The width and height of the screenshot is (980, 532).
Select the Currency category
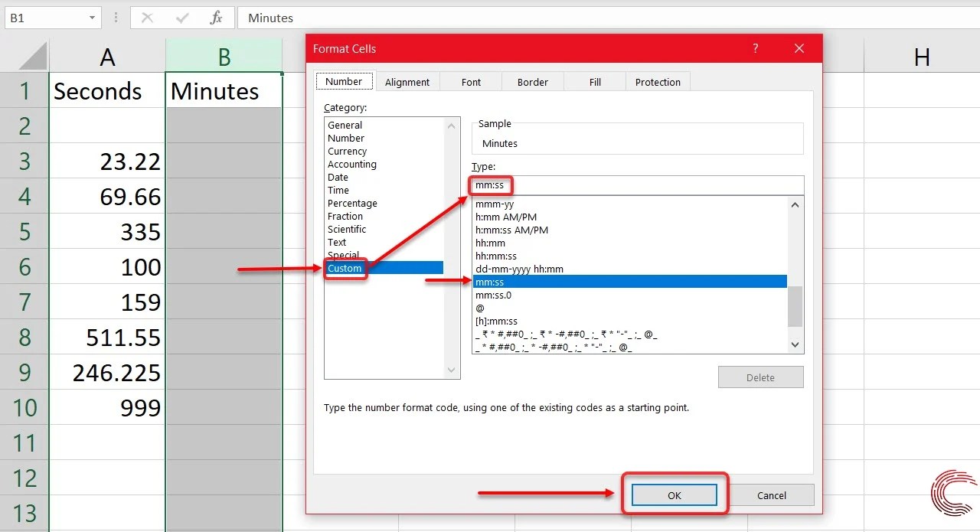[x=347, y=151]
